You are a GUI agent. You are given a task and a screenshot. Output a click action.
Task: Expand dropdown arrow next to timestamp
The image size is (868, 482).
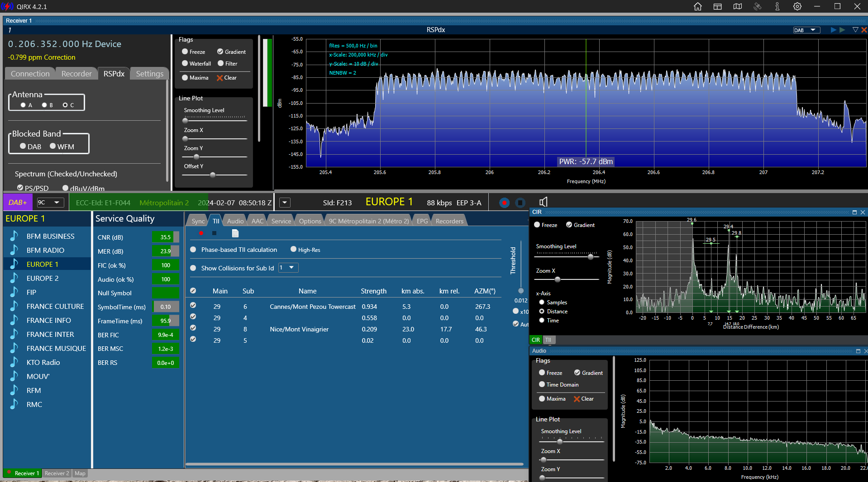point(285,203)
